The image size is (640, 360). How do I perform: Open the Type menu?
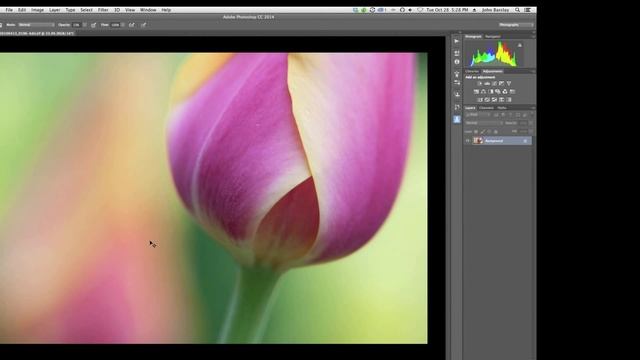coord(71,10)
